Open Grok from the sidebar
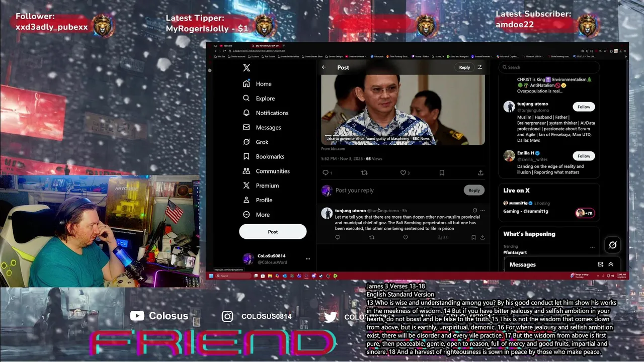Screen dimensions: 644x362 (x=256, y=142)
